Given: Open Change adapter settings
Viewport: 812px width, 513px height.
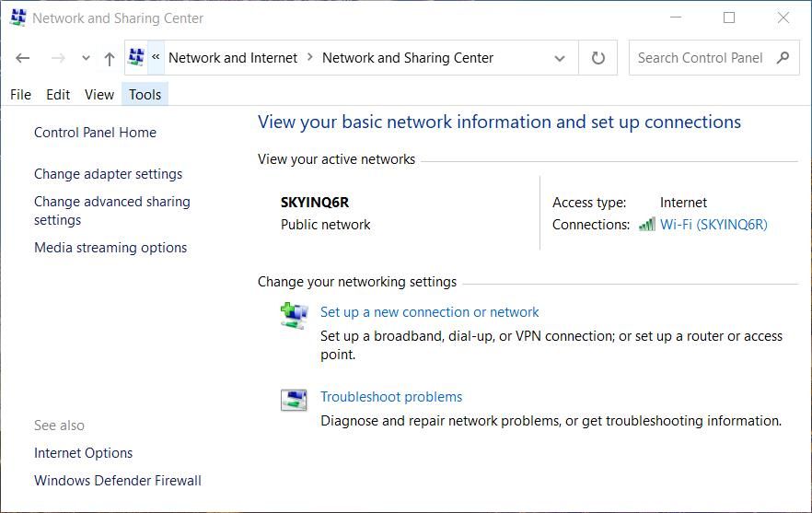Looking at the screenshot, I should (108, 174).
